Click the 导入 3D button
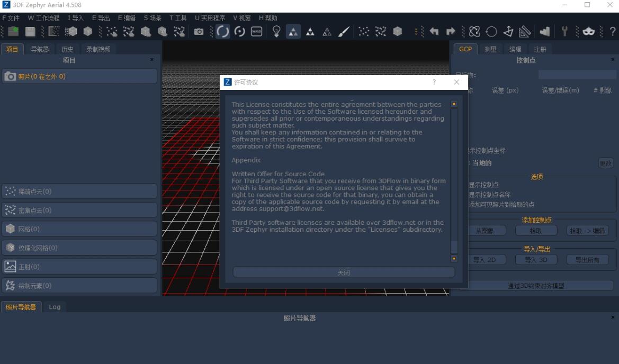 [536, 260]
